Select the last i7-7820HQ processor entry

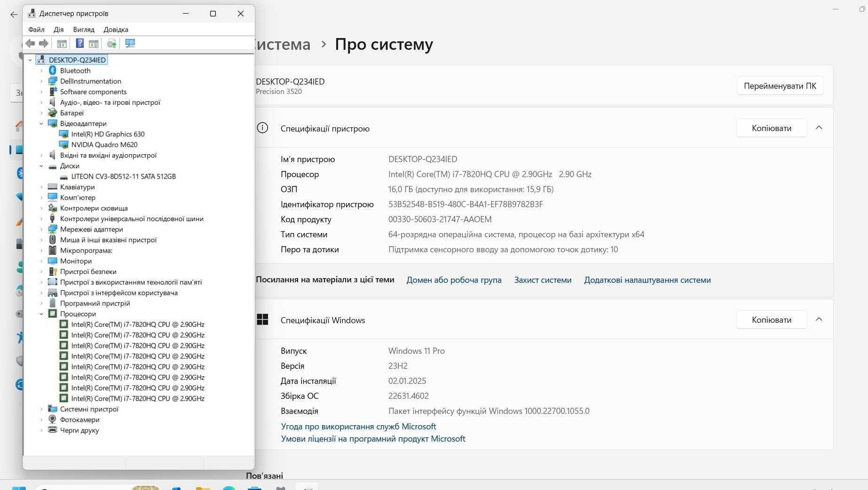pyautogui.click(x=138, y=398)
